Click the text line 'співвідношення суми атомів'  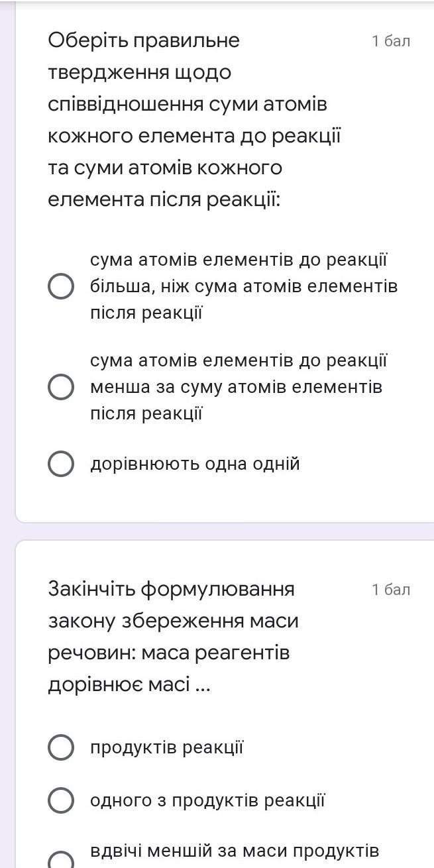(188, 105)
